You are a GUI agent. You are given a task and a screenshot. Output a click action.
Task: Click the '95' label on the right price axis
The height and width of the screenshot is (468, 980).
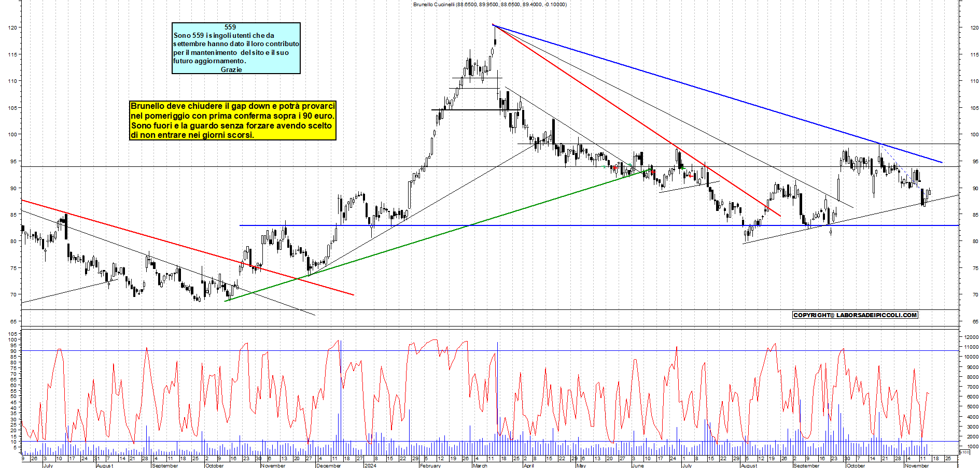975,162
